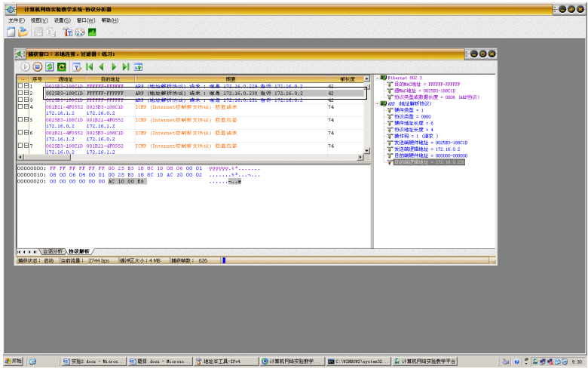Open 地址本工具-IPv4 taskbar item

point(226,361)
